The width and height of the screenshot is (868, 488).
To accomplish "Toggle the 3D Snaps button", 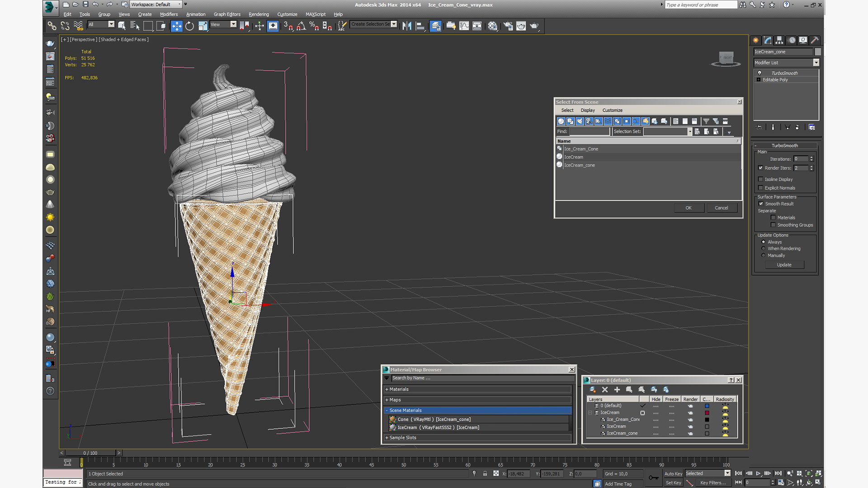I will point(288,26).
